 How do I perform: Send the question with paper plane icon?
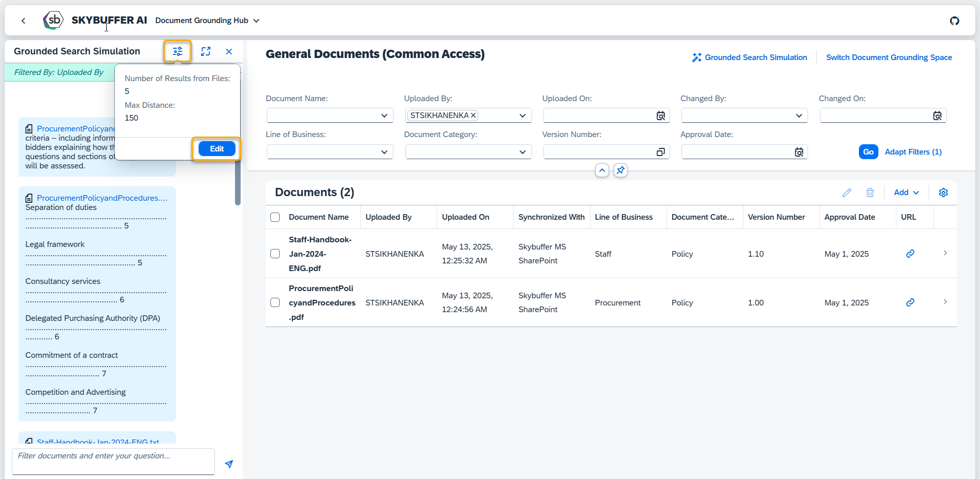click(229, 464)
